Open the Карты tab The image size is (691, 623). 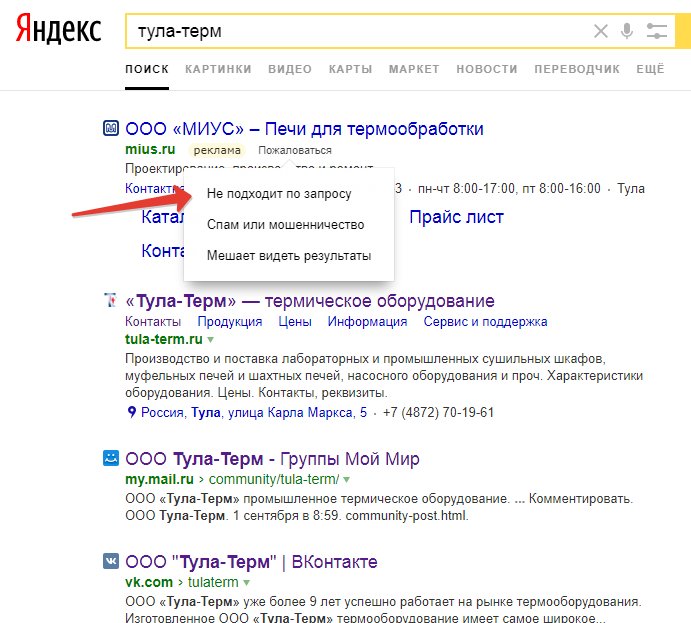[x=350, y=69]
